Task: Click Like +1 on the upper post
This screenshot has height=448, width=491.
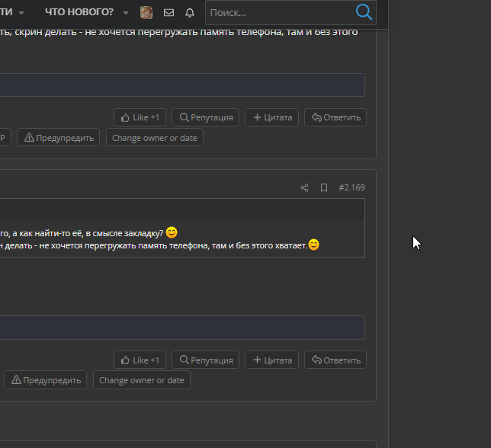Action: click(140, 117)
